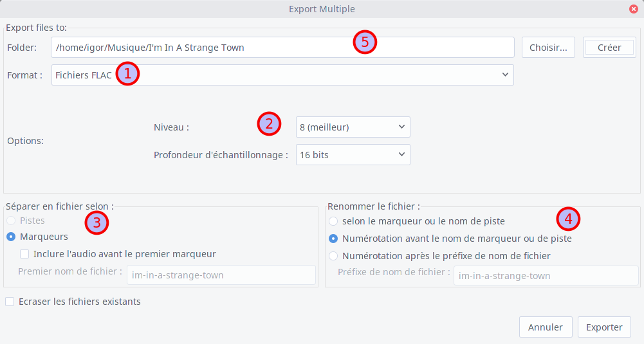Click the Exporter button
The image size is (644, 344).
[x=604, y=327]
